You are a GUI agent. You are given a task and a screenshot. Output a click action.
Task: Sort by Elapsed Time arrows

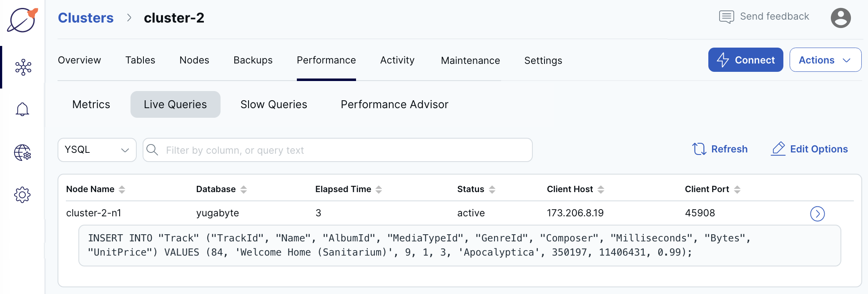[x=379, y=190]
